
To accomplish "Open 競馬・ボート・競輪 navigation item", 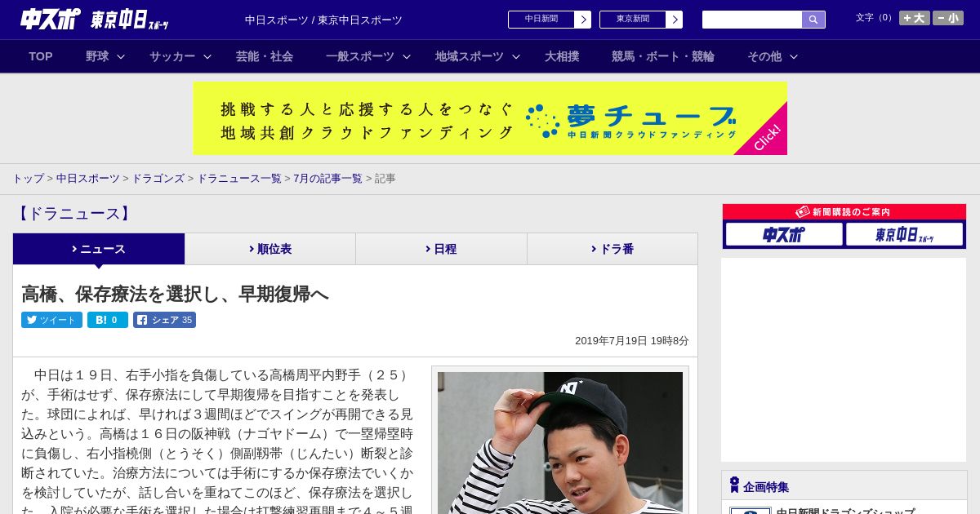I will 663,56.
